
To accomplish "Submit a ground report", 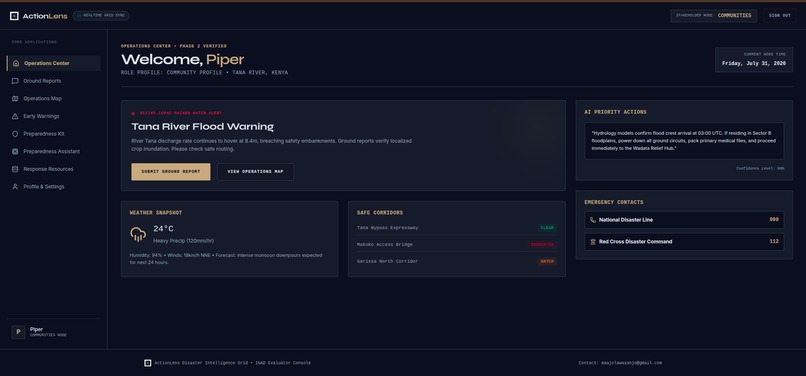I will tap(171, 172).
